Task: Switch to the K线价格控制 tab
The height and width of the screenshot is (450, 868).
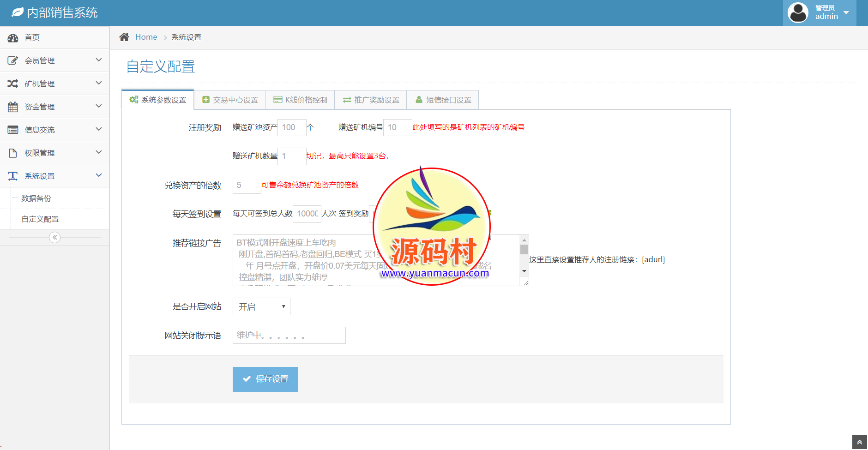Action: click(300, 100)
